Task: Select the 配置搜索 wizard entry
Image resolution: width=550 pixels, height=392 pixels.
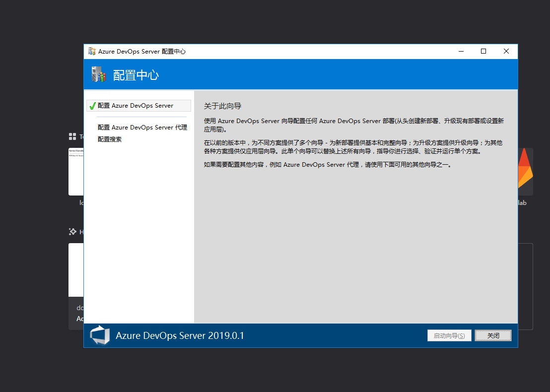Action: tap(110, 139)
